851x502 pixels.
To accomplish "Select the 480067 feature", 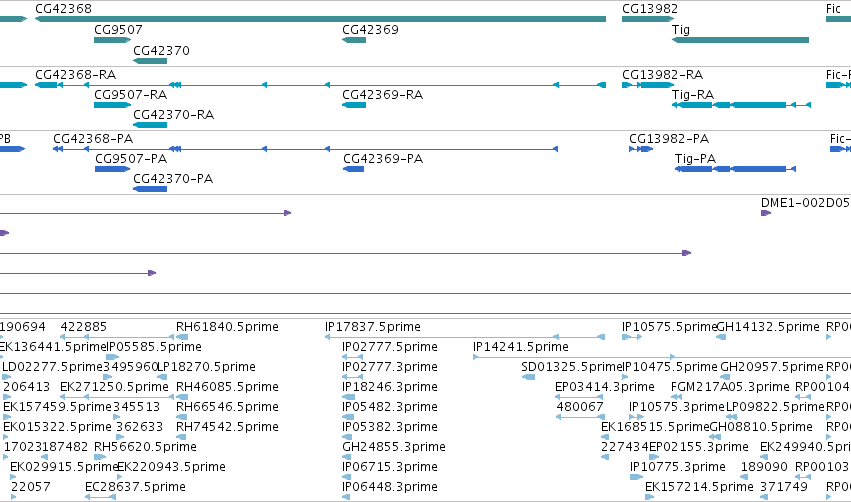I will 581,417.
